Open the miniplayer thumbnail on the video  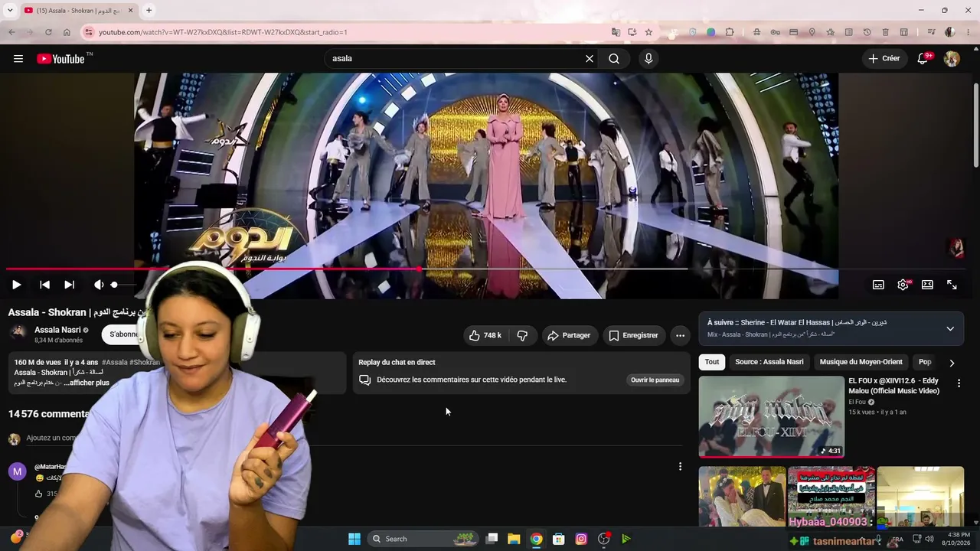click(955, 248)
